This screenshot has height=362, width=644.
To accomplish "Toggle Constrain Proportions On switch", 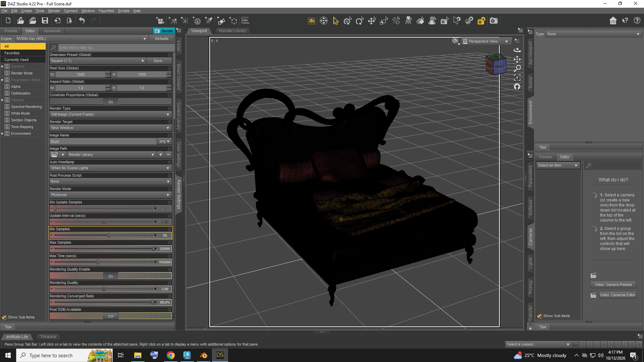I will point(111,102).
